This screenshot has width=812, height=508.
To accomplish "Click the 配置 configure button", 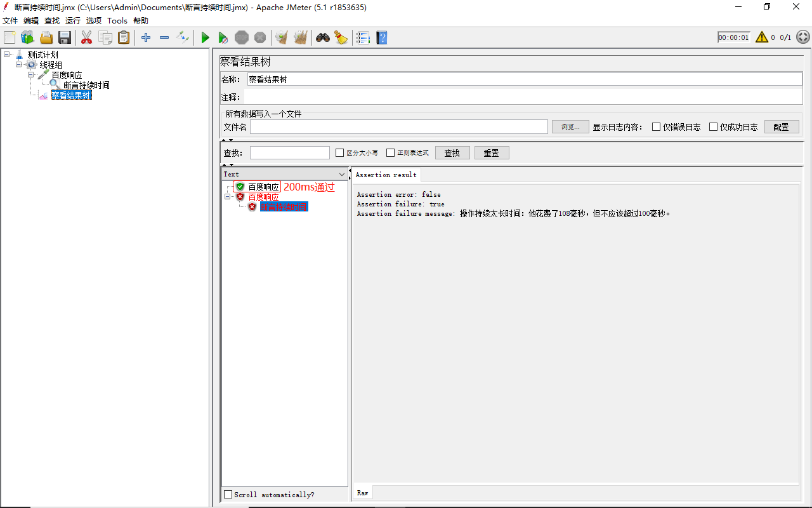I will click(x=781, y=127).
